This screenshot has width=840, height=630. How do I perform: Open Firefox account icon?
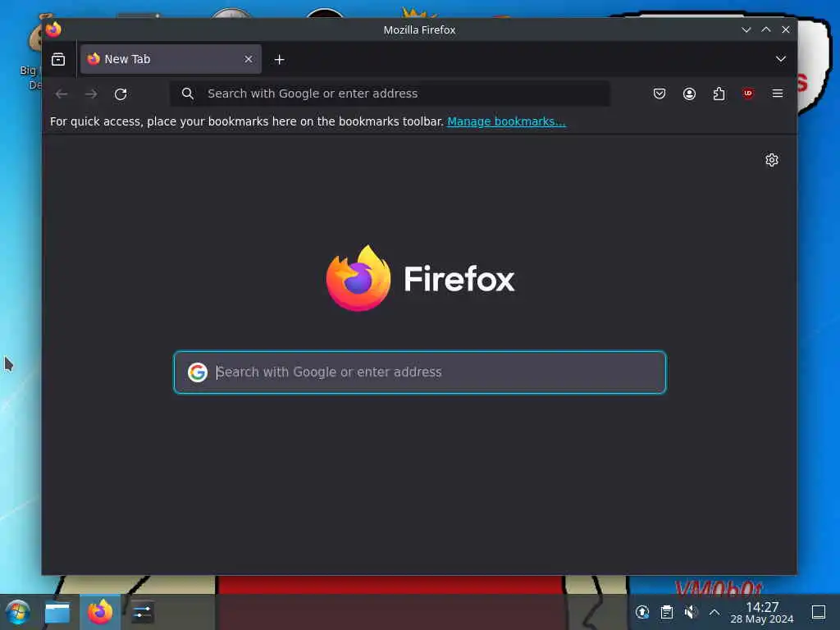click(689, 94)
